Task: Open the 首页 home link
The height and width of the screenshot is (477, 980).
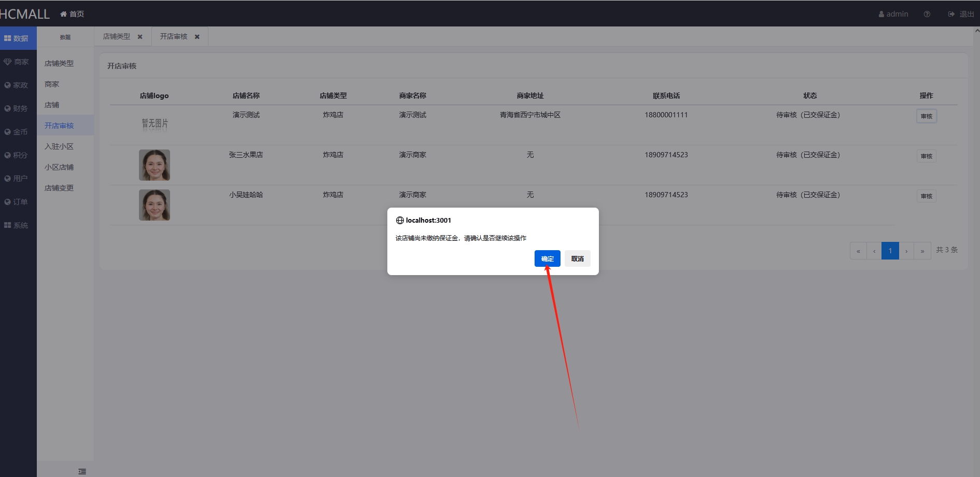Action: pyautogui.click(x=72, y=14)
